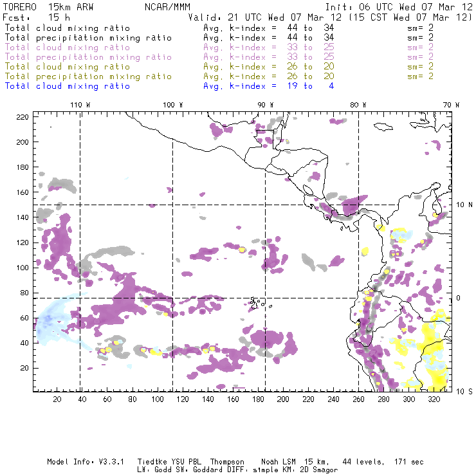Screen dimensions: 476x476
Task: Select the purple "Total cloud mixing ratio" legend entry
Action: tap(68, 48)
